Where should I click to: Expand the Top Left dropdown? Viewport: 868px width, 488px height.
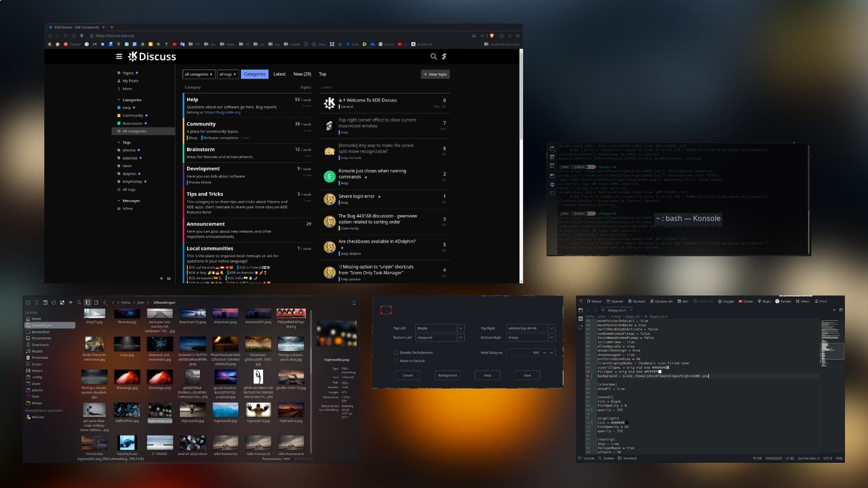pyautogui.click(x=461, y=328)
